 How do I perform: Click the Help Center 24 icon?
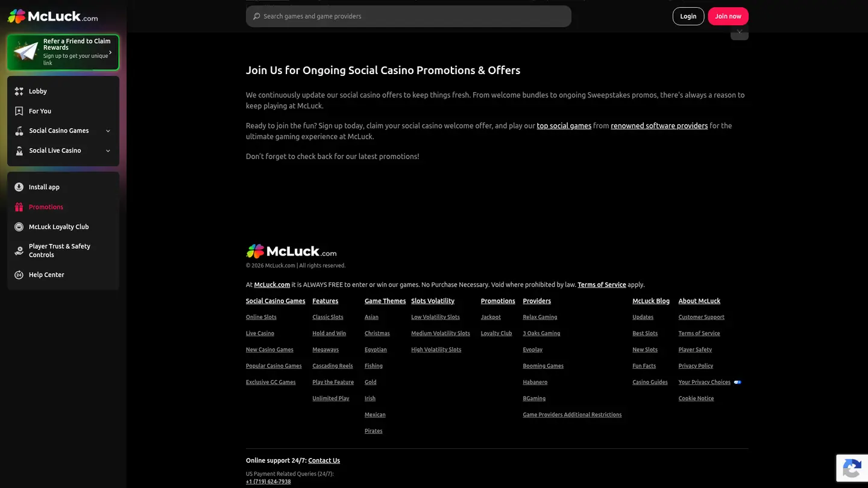point(19,275)
